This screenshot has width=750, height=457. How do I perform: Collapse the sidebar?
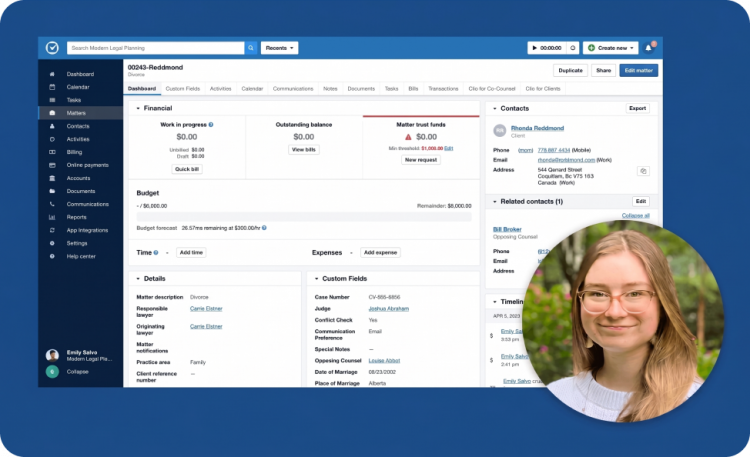[x=77, y=372]
